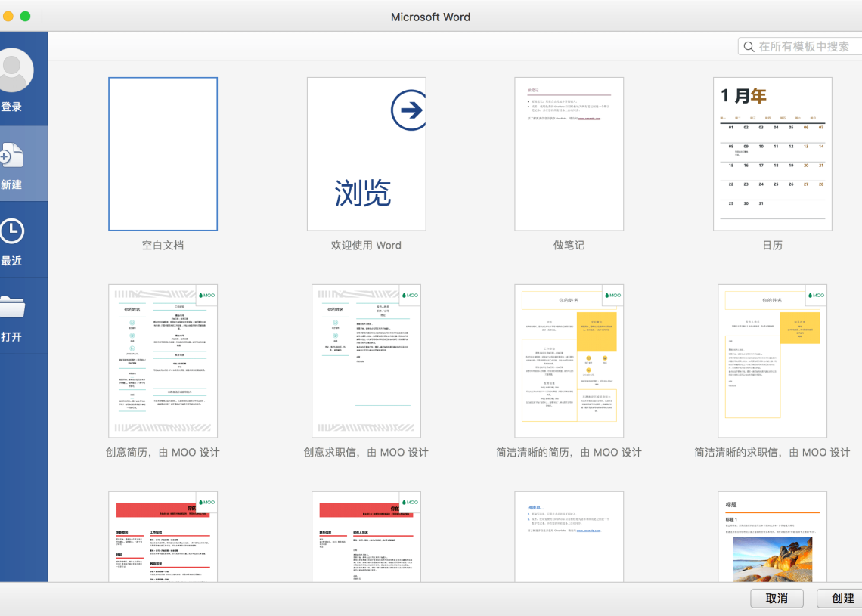
Task: Click the green MOO logo on 创意简历 template
Action: (x=206, y=295)
